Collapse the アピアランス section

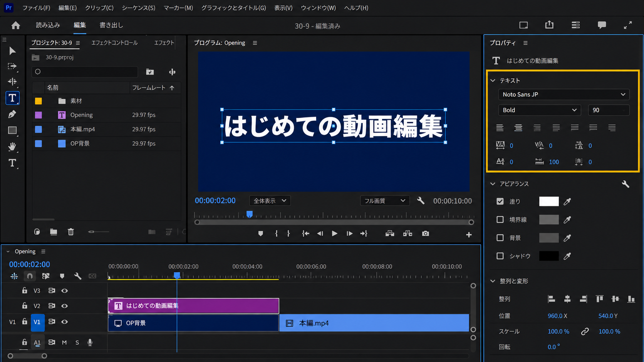(493, 184)
